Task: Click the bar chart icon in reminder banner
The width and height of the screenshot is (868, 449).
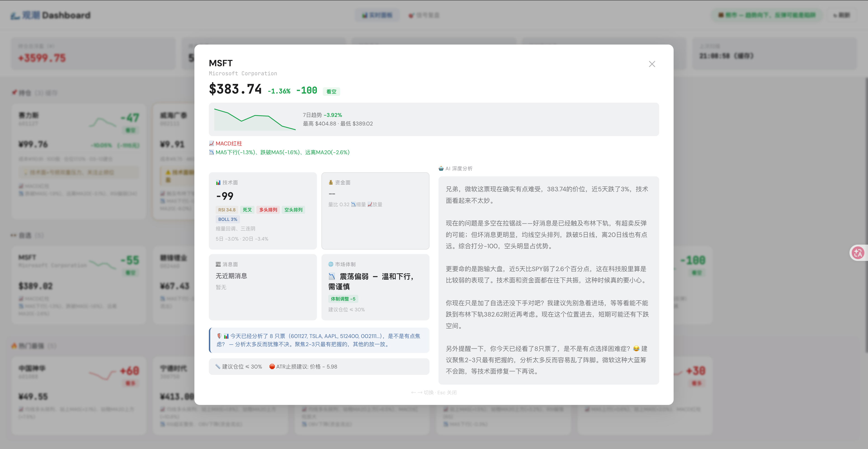Action: (x=226, y=336)
